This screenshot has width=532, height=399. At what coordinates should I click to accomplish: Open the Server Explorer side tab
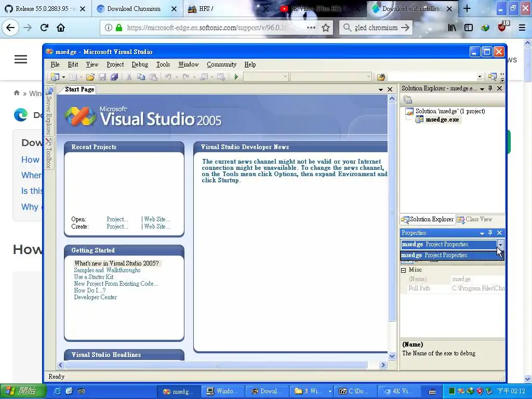49,111
